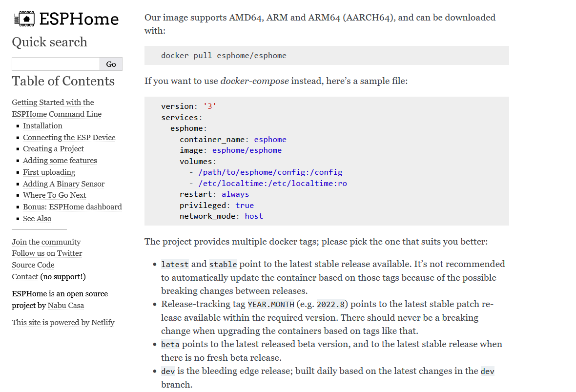576x392 pixels.
Task: Click the docker pull esphome/esphome command
Action: [224, 56]
